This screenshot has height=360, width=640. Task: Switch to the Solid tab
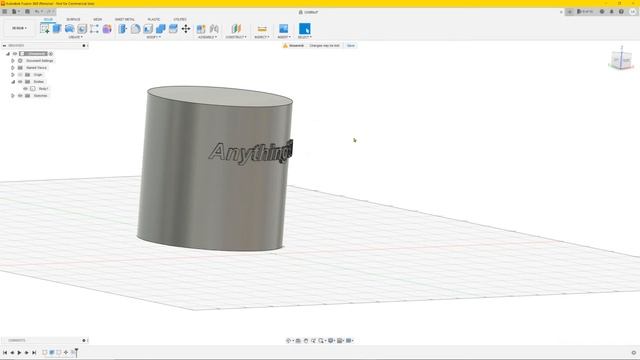coord(48,19)
